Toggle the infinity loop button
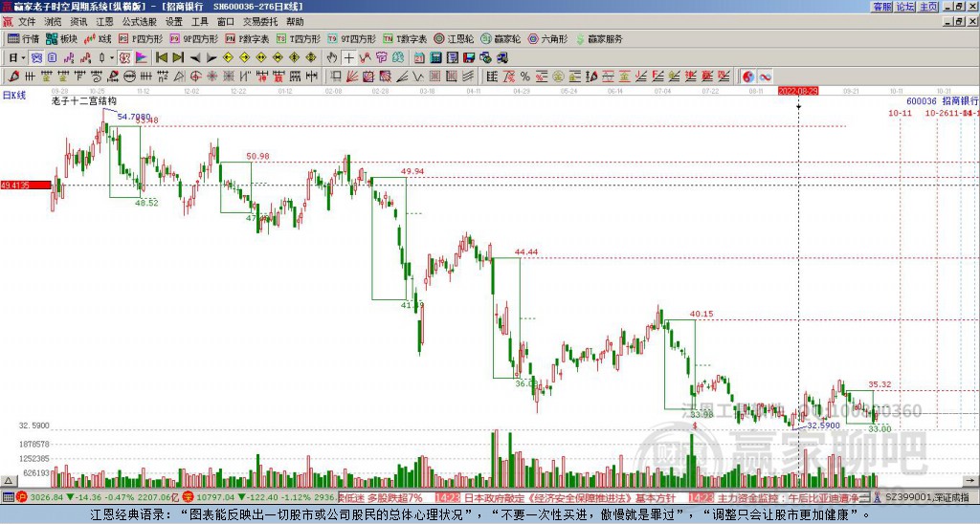 [765, 76]
